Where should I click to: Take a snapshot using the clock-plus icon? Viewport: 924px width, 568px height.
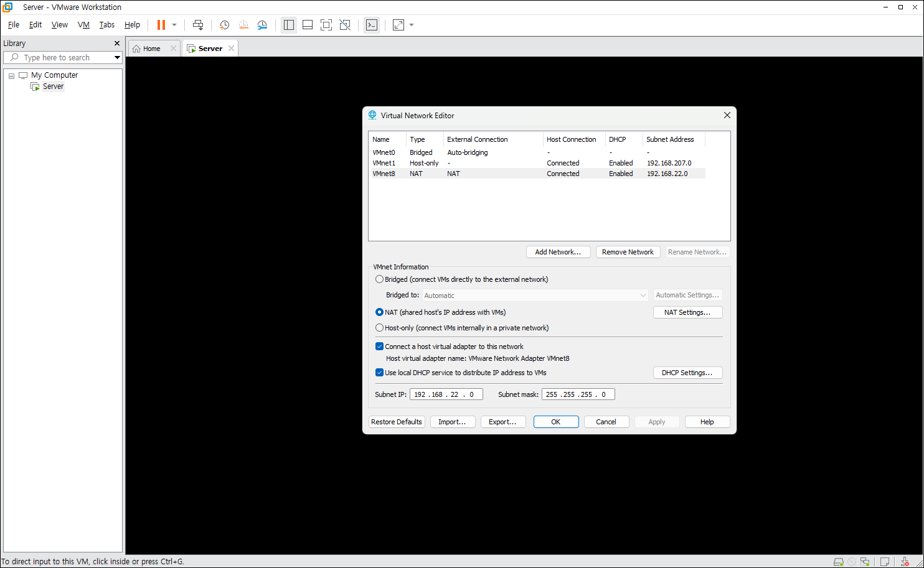(225, 25)
